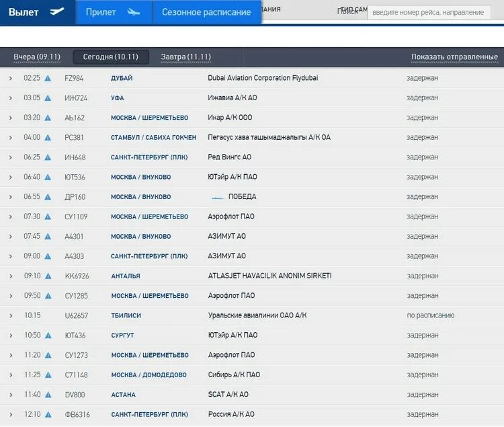Viewport: 504px width, 427px height.
Task: Open МОСКВА / ДОМОДЕДОВО destination link
Action: pyautogui.click(x=149, y=375)
